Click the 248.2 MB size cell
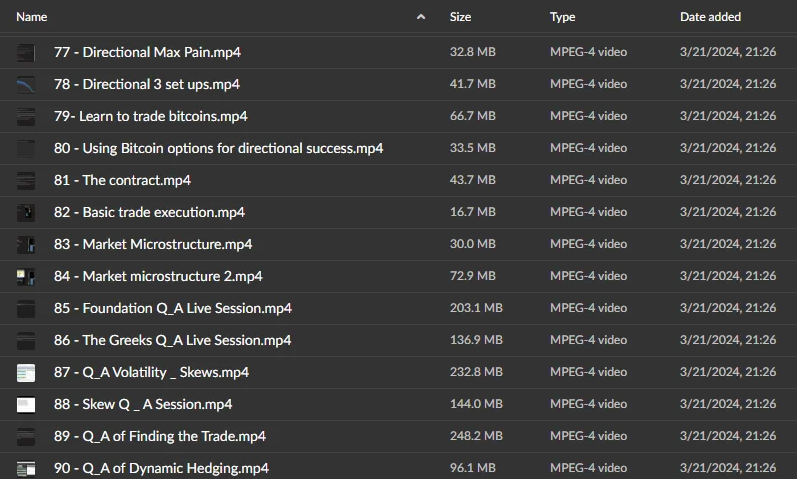 click(x=476, y=436)
